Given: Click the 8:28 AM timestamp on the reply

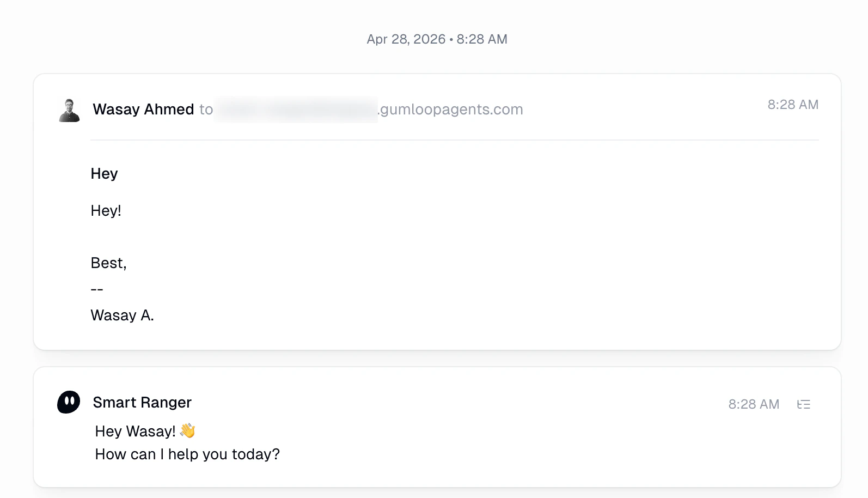Looking at the screenshot, I should click(x=754, y=404).
